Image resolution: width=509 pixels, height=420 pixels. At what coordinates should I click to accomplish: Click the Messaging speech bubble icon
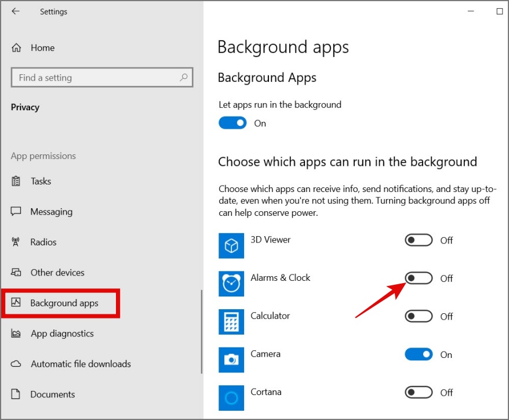pos(16,211)
